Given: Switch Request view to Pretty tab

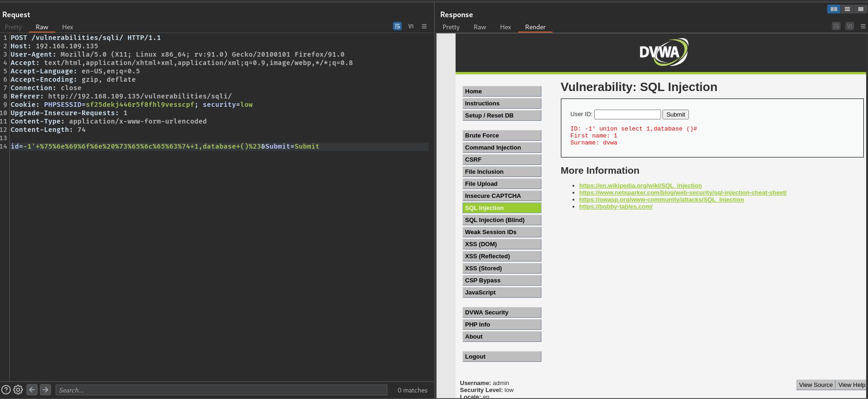Looking at the screenshot, I should (13, 27).
